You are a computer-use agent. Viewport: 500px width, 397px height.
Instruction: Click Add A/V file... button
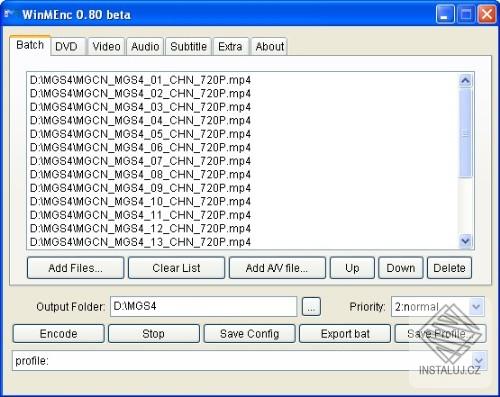(x=277, y=268)
